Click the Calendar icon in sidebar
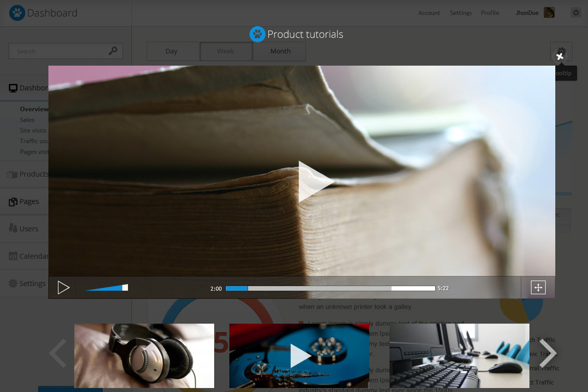 [x=13, y=256]
